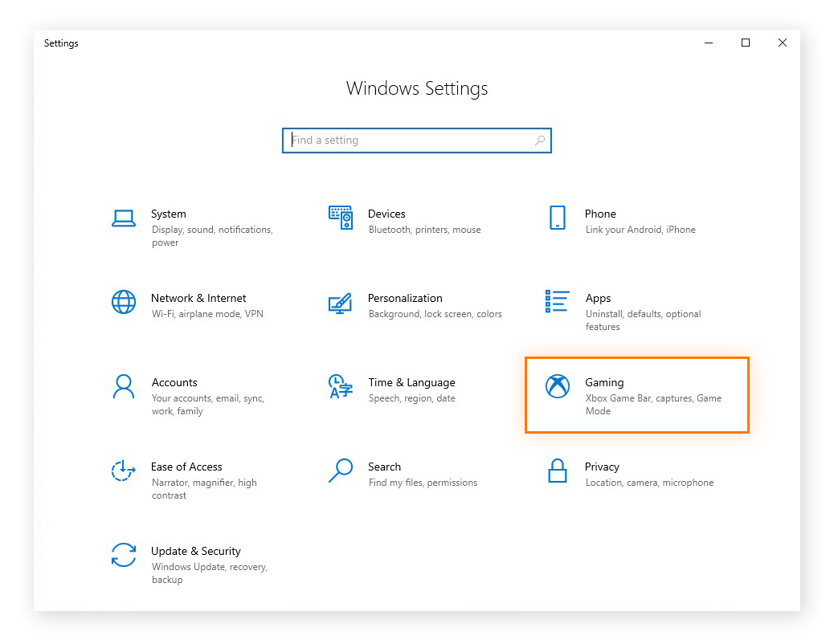Screen dimensions: 834x644
Task: Open the Update & Security label
Action: pyautogui.click(x=196, y=551)
